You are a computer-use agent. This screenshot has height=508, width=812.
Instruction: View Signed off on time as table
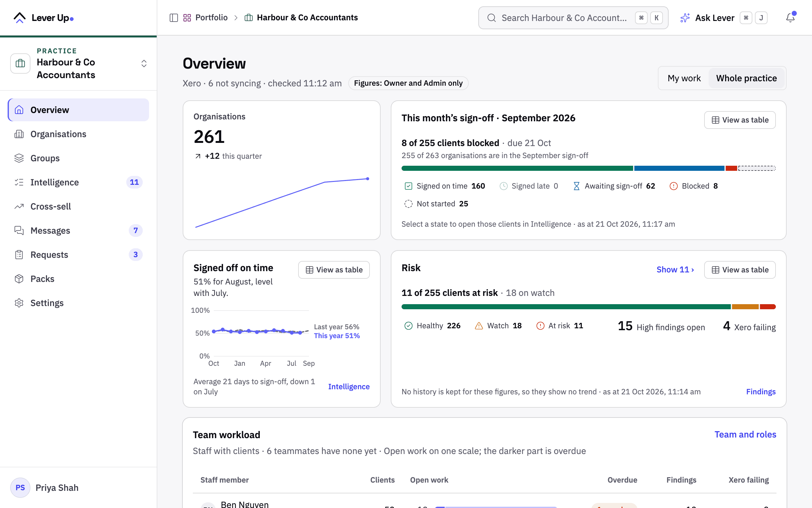pyautogui.click(x=334, y=270)
